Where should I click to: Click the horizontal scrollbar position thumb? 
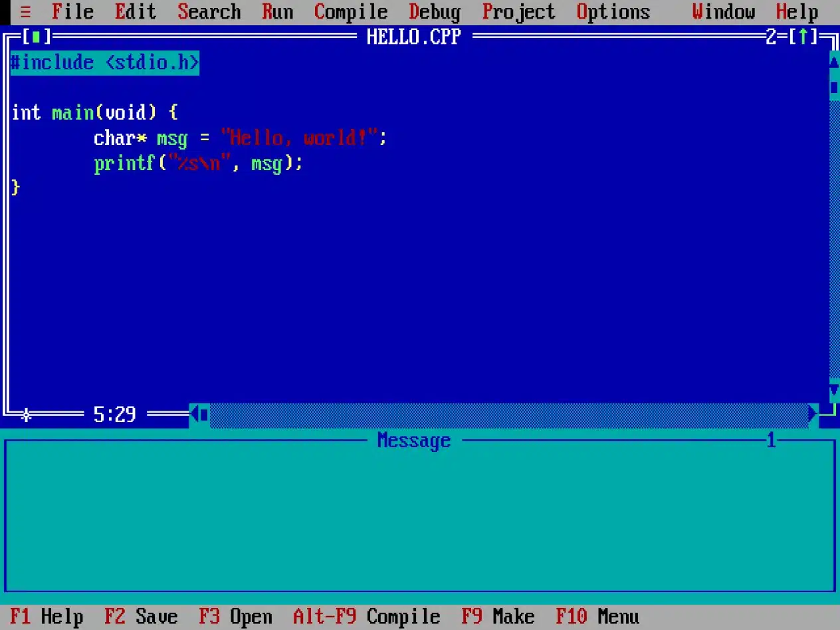205,415
